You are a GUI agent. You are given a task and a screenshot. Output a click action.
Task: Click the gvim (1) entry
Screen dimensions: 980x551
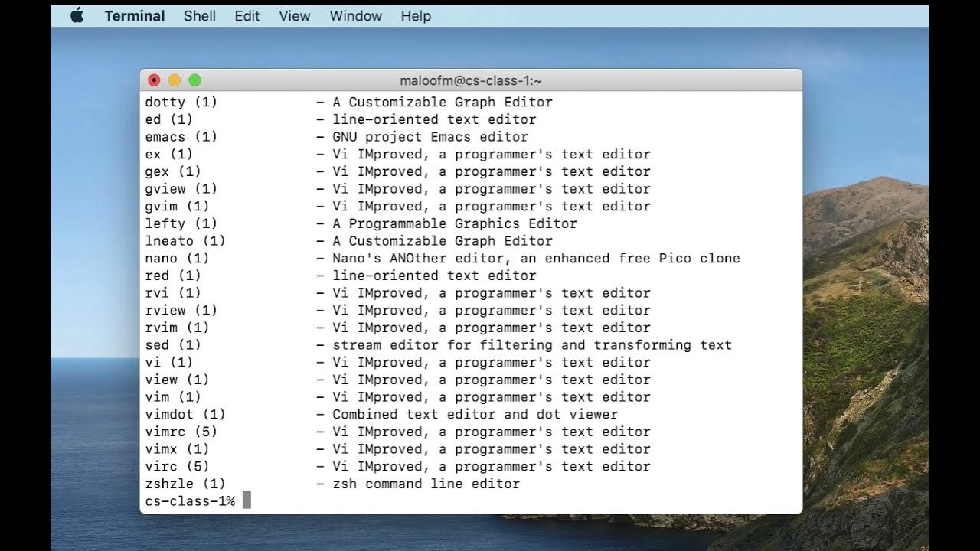177,206
